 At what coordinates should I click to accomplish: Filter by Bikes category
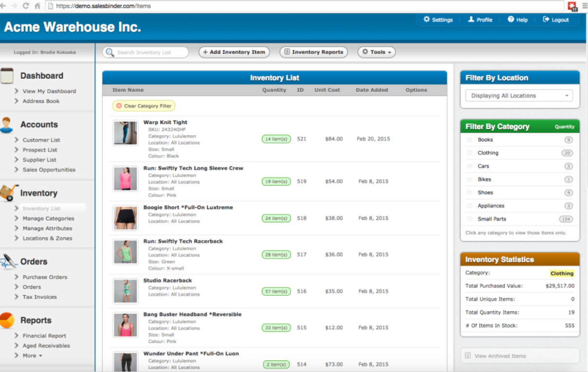[x=484, y=179]
